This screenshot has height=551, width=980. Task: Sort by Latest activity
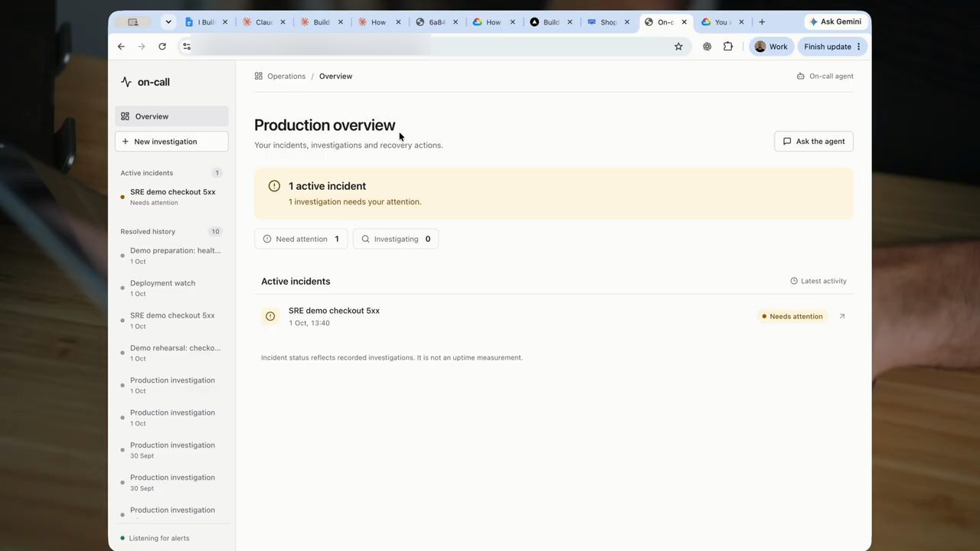point(818,281)
